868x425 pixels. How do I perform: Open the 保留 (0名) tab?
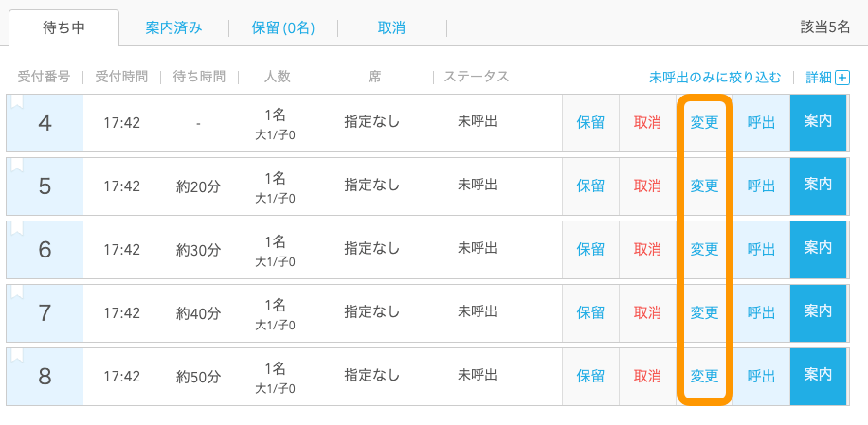point(283,28)
